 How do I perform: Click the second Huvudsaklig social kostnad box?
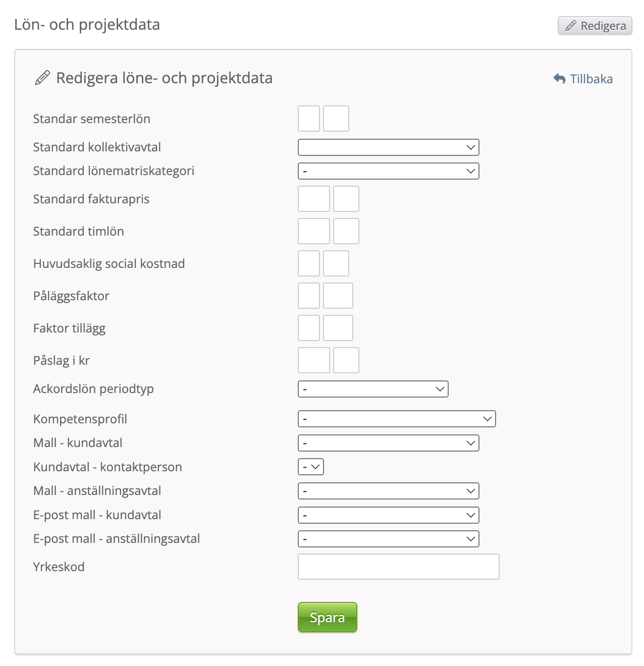[x=336, y=263]
